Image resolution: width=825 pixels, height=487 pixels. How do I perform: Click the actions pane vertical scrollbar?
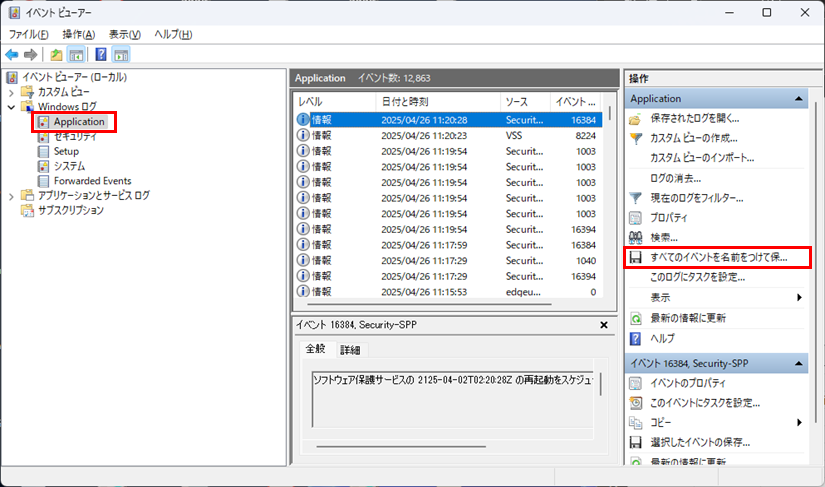click(x=816, y=263)
